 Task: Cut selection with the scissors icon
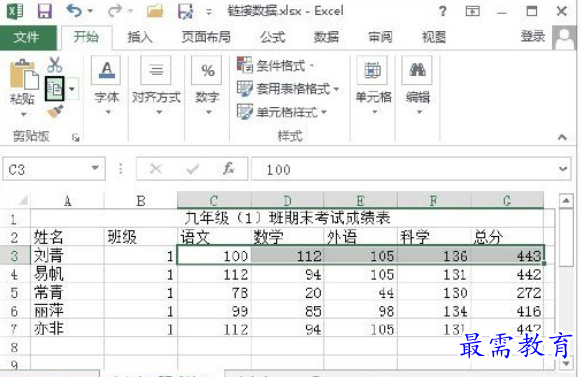pyautogui.click(x=54, y=65)
